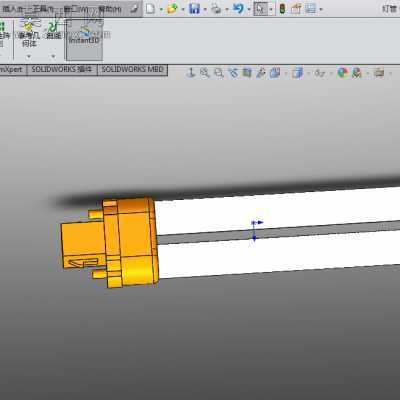Image resolution: width=400 pixels, height=400 pixels.
Task: Click the Rebuild traffic light icon
Action: pos(282,9)
